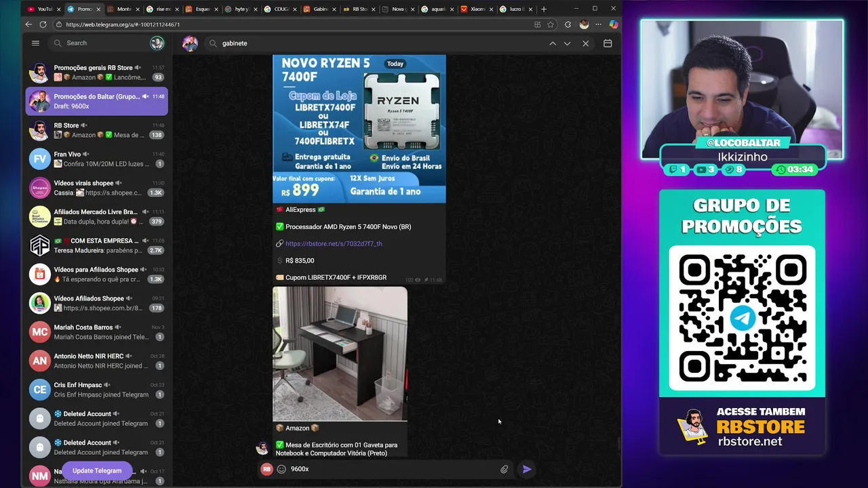Image resolution: width=868 pixels, height=488 pixels.
Task: Open search by date calendar icon
Action: pos(608,43)
